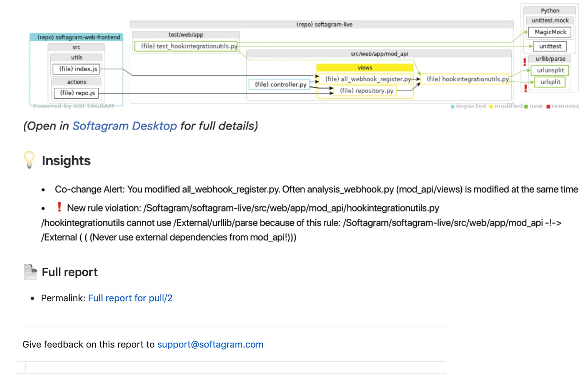Toggle the removed legend swatch
This screenshot has width=588, height=381.
point(549,106)
